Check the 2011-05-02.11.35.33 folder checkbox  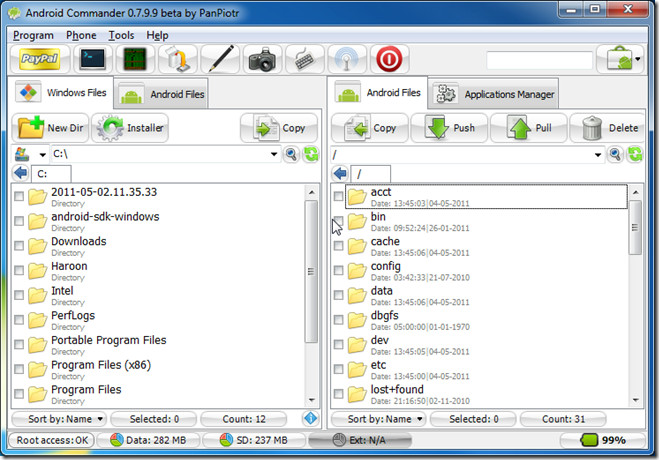coord(19,197)
